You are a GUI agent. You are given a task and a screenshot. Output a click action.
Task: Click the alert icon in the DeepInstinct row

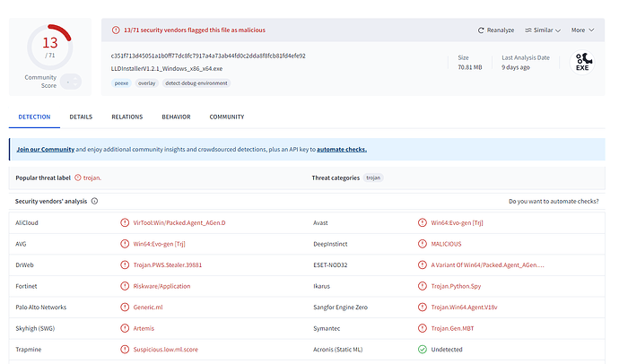click(423, 244)
